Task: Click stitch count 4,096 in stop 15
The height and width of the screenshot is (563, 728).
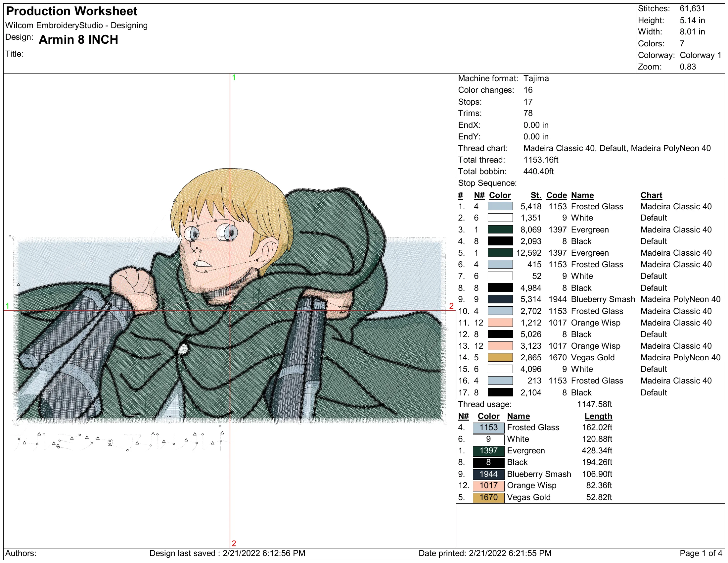Action: pyautogui.click(x=531, y=369)
